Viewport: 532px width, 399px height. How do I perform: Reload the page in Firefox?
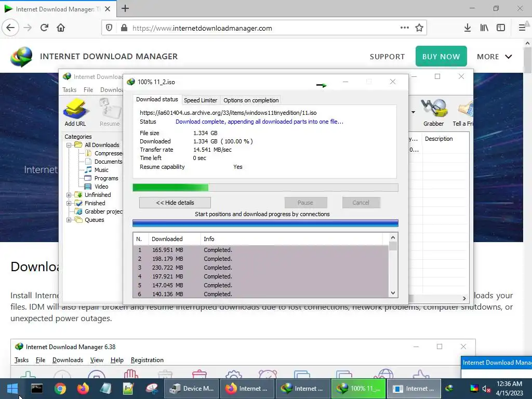[x=44, y=28]
